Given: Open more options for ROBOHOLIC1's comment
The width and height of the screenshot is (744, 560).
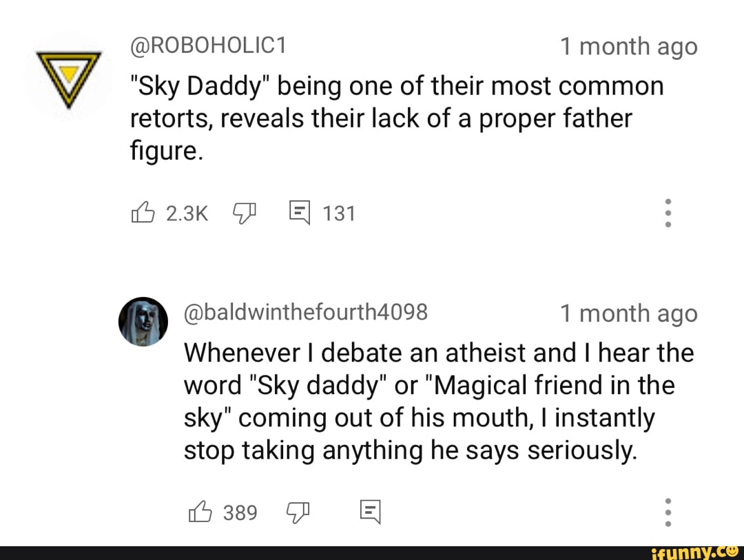Looking at the screenshot, I should pos(668,214).
